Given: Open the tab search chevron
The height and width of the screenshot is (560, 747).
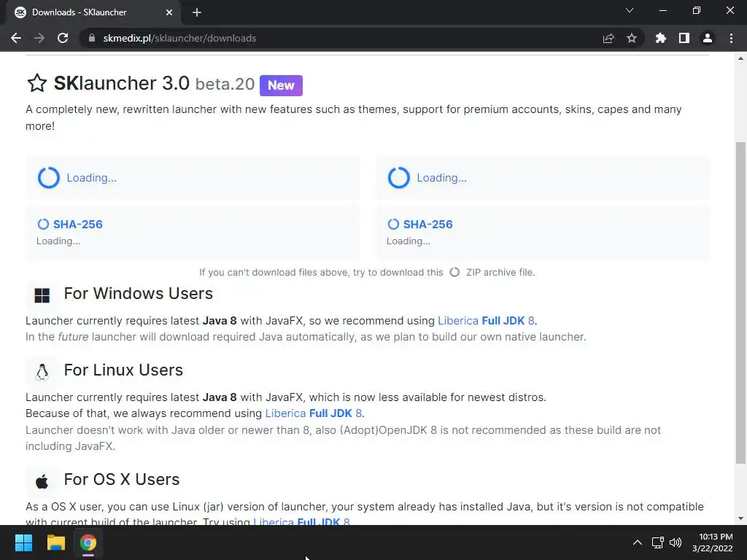Looking at the screenshot, I should [x=630, y=10].
